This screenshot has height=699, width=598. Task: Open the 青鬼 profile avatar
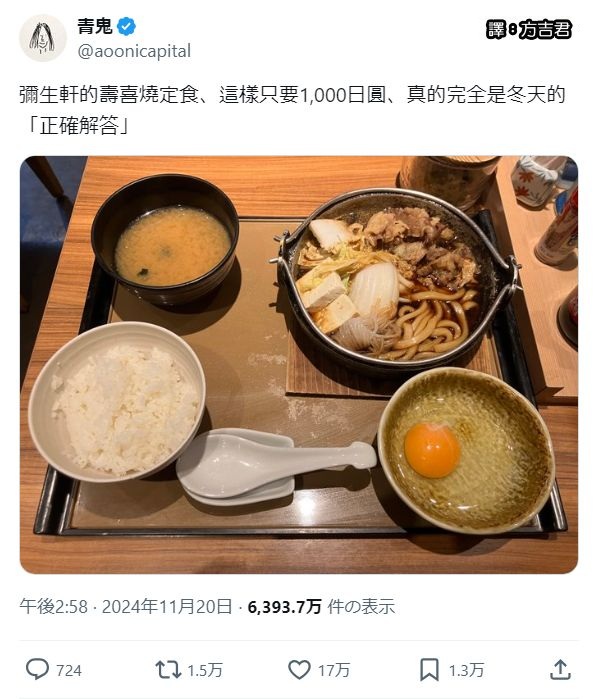[43, 38]
